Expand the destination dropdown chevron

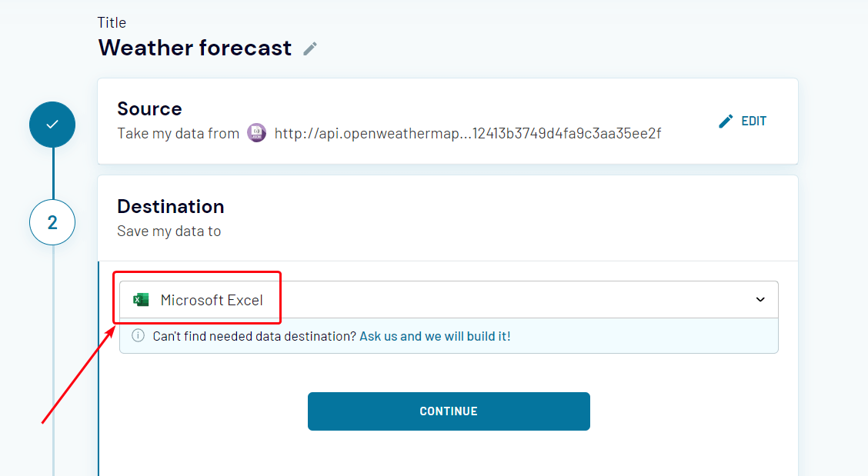(760, 299)
